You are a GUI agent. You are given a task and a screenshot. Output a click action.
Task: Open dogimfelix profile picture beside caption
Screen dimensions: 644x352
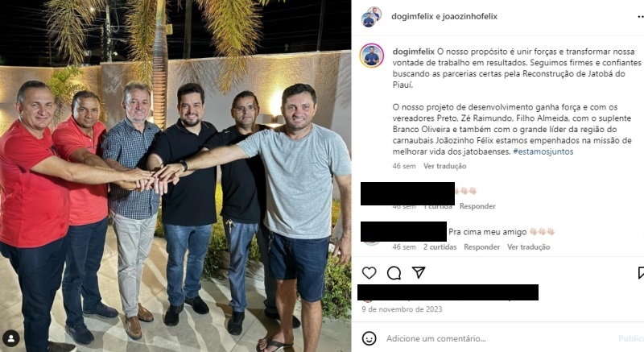(x=372, y=56)
